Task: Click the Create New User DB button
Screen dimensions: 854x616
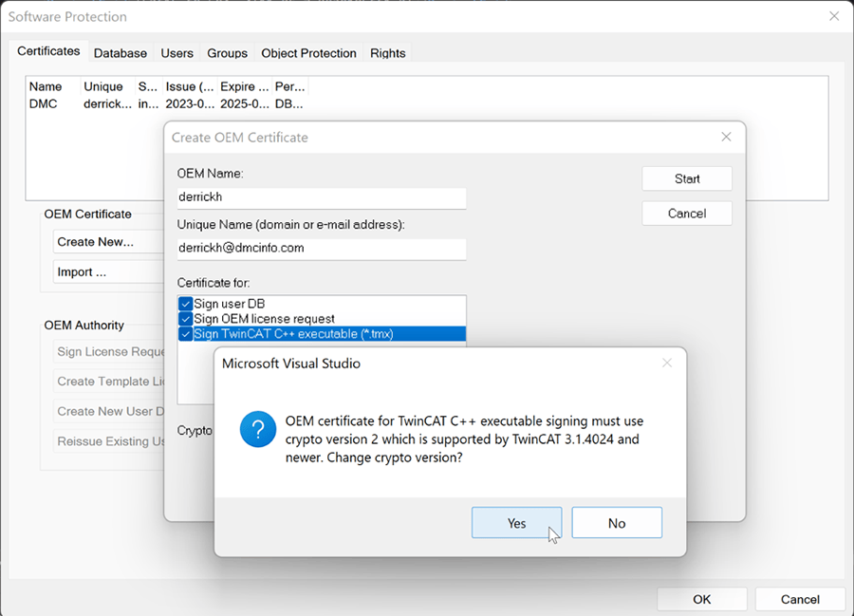Action: coord(108,411)
